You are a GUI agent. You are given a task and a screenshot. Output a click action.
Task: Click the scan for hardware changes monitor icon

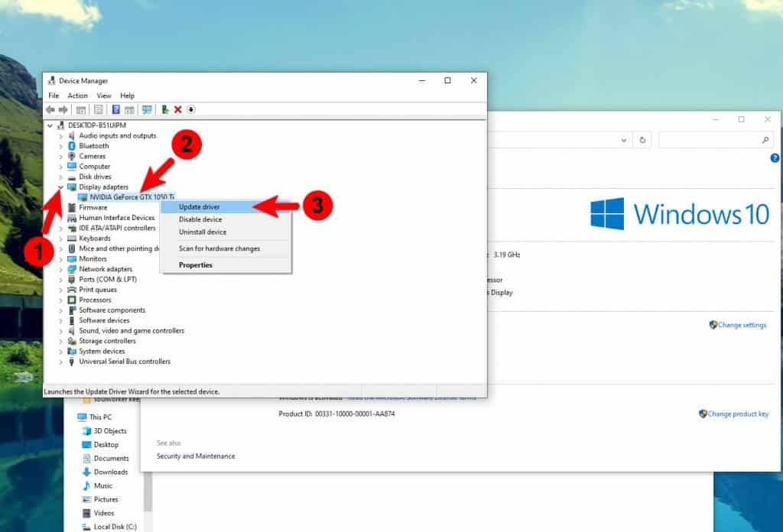[x=147, y=110]
